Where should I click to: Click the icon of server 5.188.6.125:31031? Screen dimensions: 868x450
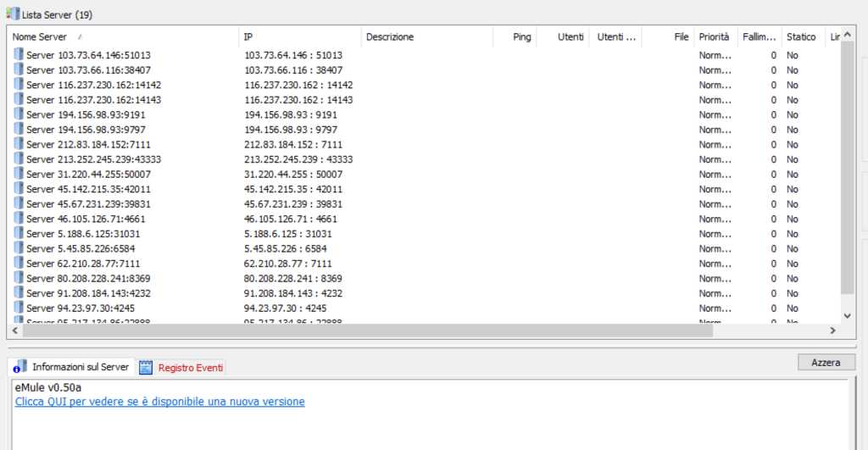pyautogui.click(x=19, y=234)
